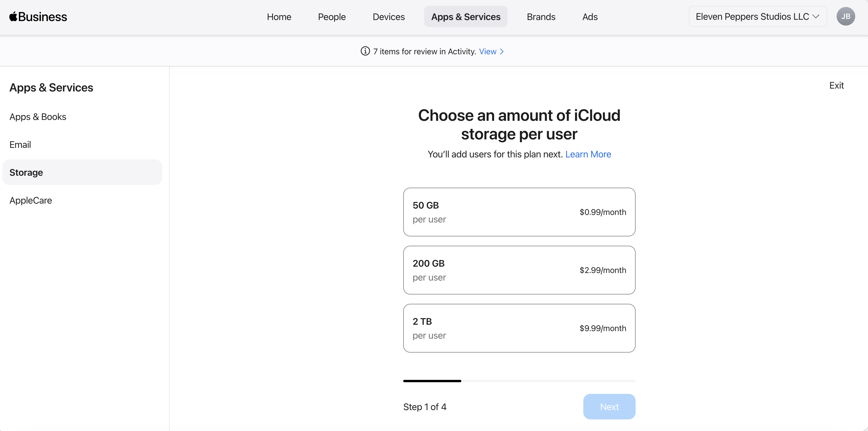The image size is (868, 431).
Task: Click the step progress bar
Action: [x=519, y=381]
